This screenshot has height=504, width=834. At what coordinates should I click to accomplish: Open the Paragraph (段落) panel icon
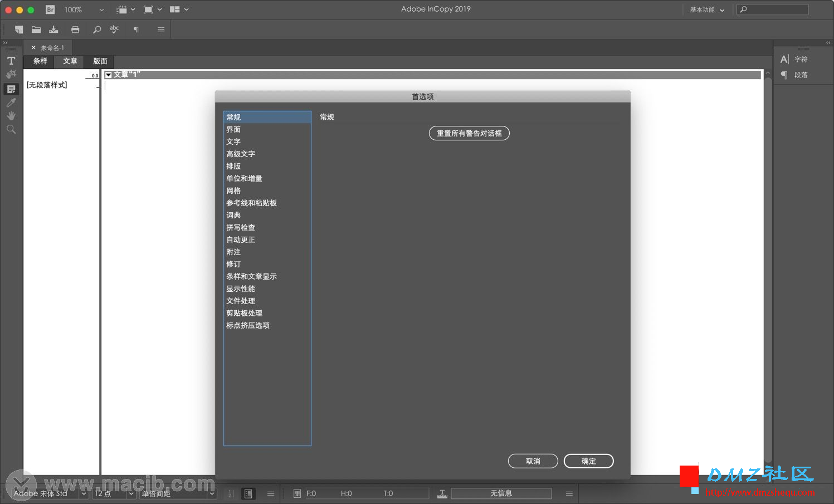784,75
